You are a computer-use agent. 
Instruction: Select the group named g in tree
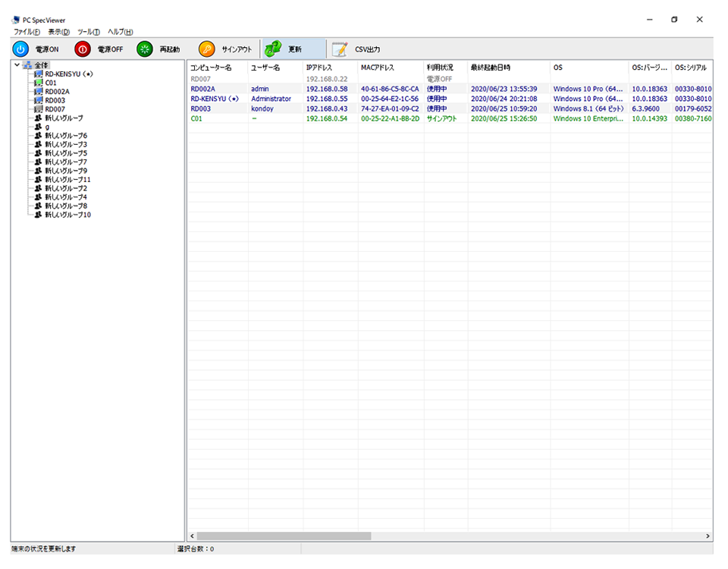pyautogui.click(x=47, y=127)
